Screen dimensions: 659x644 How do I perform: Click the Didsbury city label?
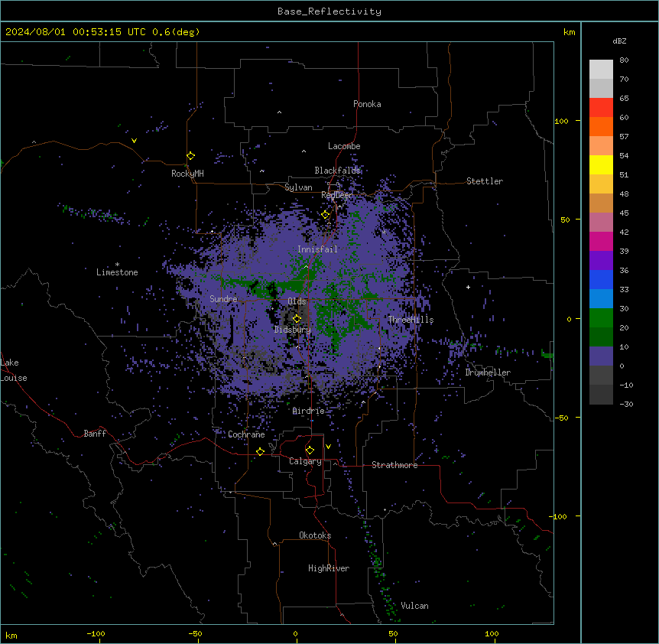click(x=293, y=330)
